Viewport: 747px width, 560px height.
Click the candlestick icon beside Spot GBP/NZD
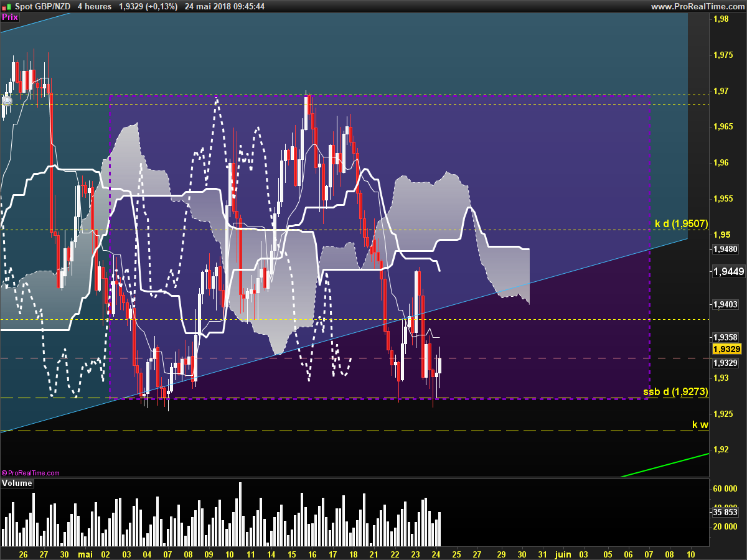tap(6, 6)
